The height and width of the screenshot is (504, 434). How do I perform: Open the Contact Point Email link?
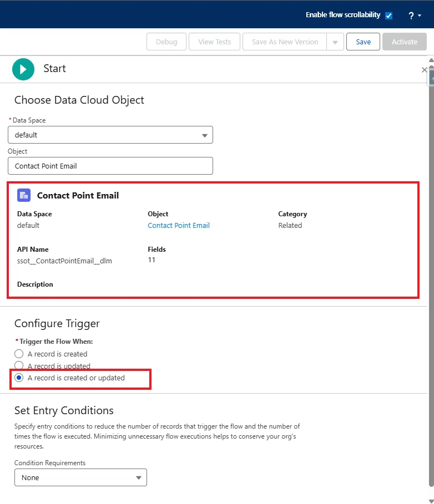(179, 225)
